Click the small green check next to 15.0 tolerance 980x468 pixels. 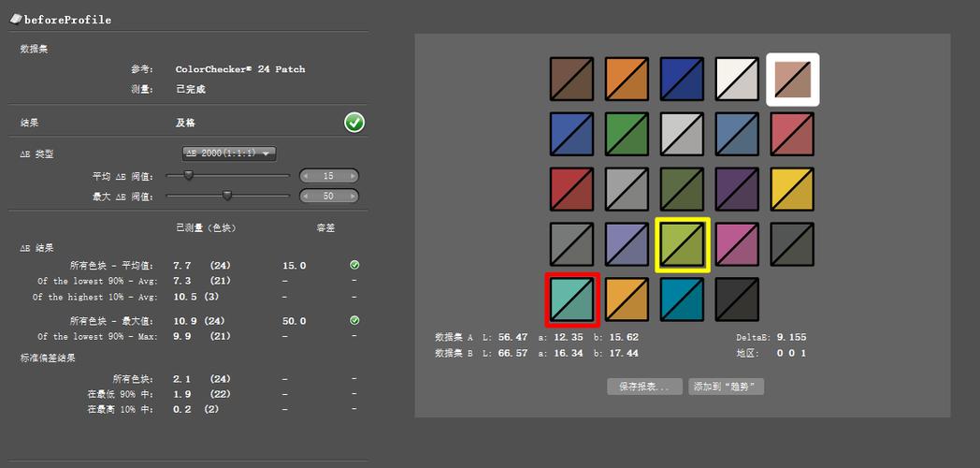(x=354, y=265)
